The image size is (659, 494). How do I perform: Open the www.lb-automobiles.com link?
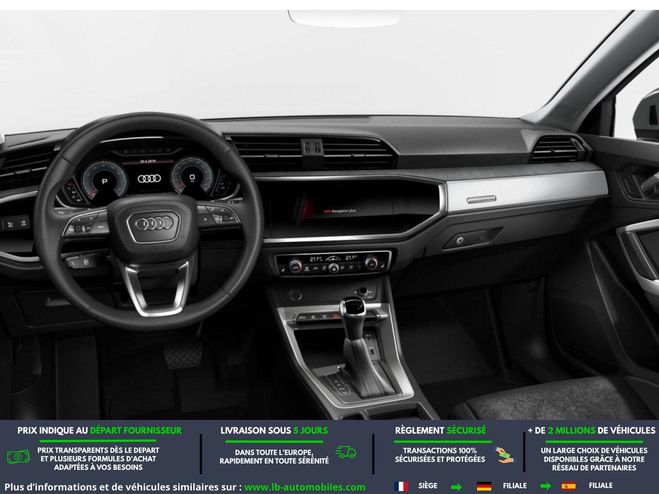pos(305,487)
